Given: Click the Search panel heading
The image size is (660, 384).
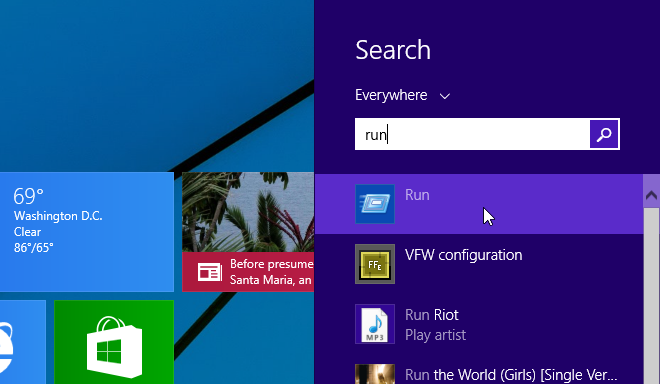Looking at the screenshot, I should coord(393,50).
